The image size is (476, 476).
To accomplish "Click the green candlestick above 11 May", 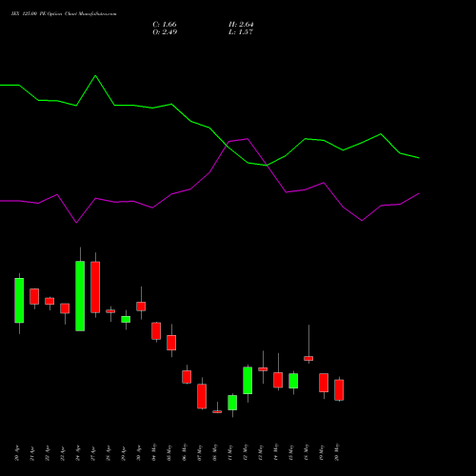I will click(232, 403).
